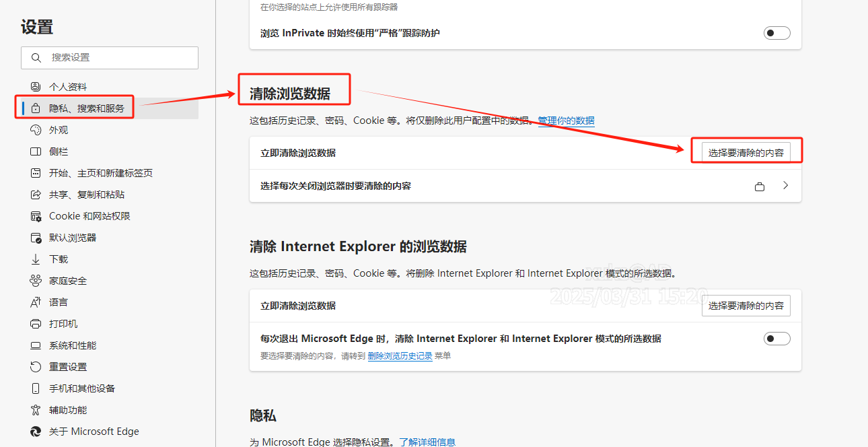Click the Reset settings (重置设置) icon
The width and height of the screenshot is (868, 447).
tap(36, 367)
